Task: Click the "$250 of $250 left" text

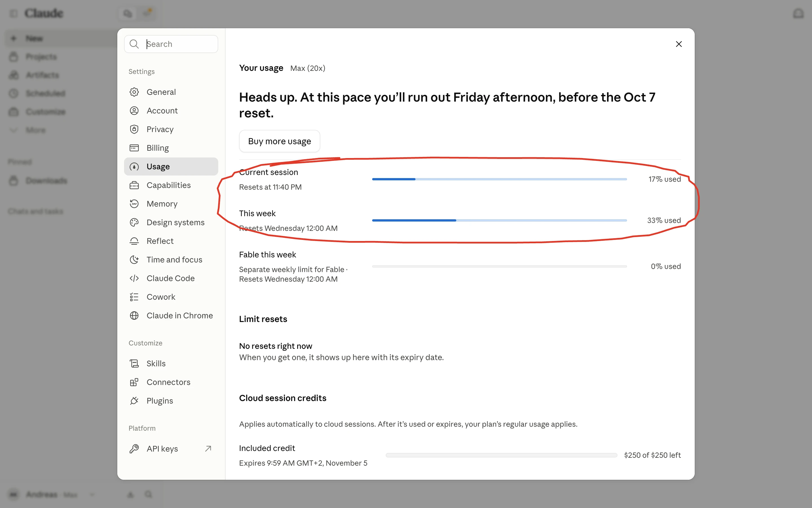Action: (652, 455)
